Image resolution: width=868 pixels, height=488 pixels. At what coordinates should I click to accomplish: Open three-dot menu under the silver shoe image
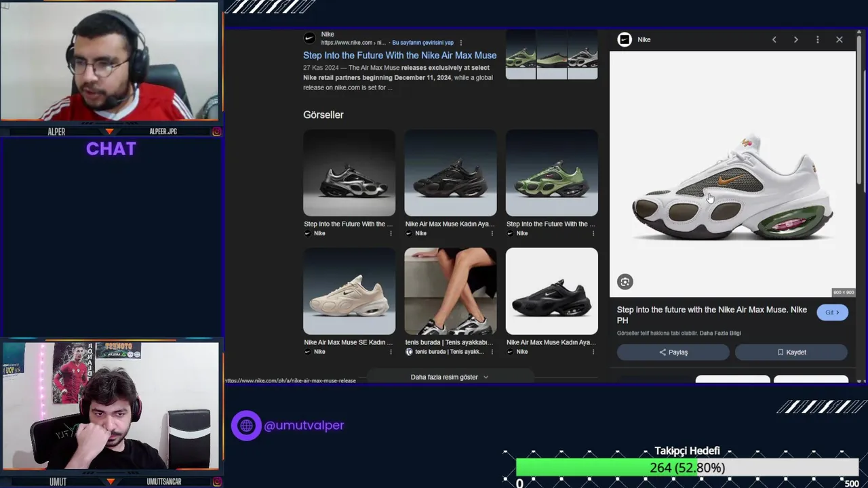(x=391, y=233)
